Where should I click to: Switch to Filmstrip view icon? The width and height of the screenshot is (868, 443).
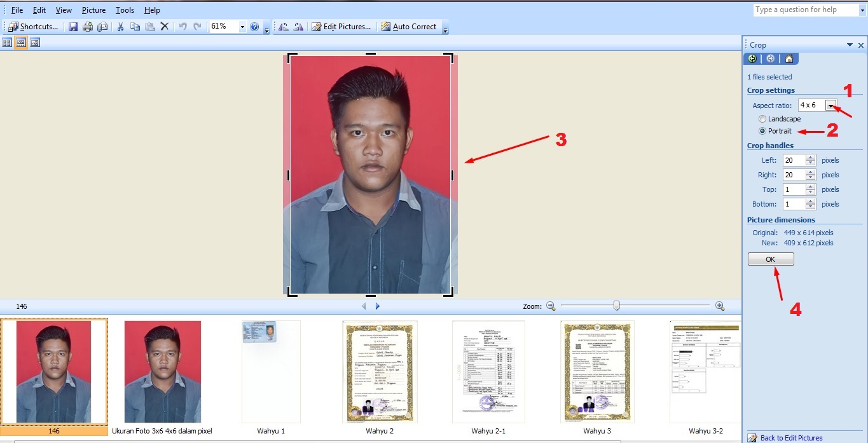click(x=21, y=43)
